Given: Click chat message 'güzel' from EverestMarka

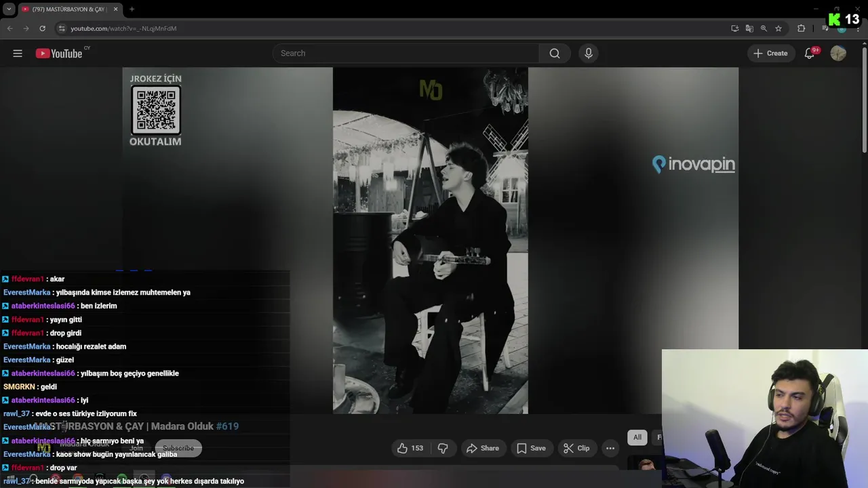Looking at the screenshot, I should [65, 360].
